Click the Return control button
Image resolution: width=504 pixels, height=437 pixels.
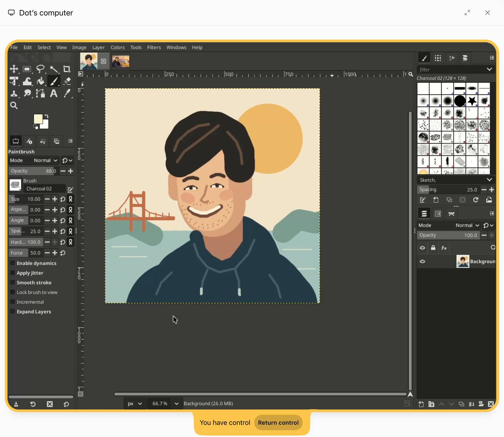pos(278,423)
